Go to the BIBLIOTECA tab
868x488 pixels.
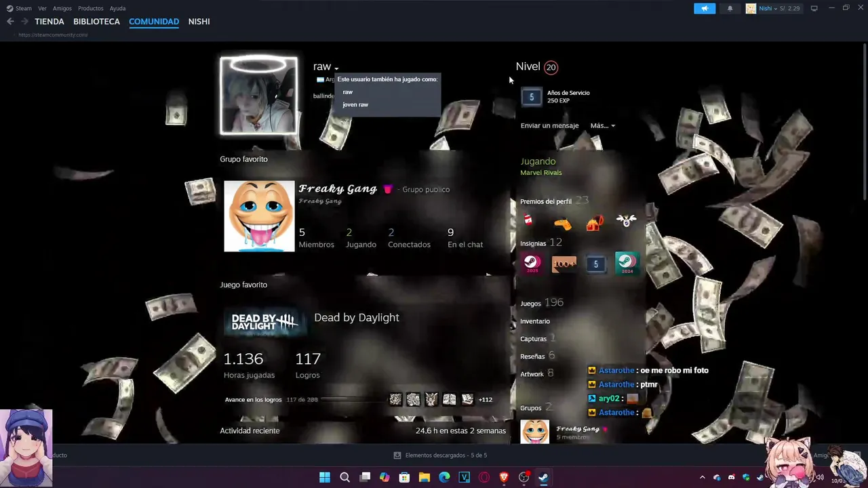pos(96,22)
